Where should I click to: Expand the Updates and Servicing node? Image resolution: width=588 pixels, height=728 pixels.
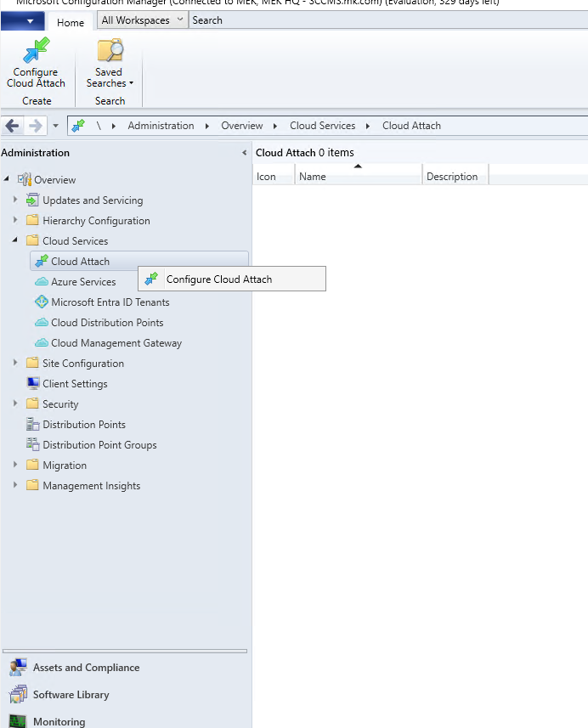click(15, 200)
